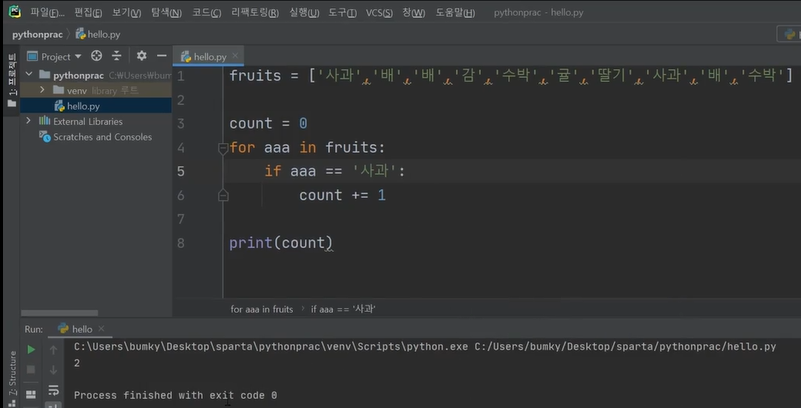This screenshot has height=408, width=801.
Task: Collapse all using Project panel toolbar icon
Action: coord(117,56)
